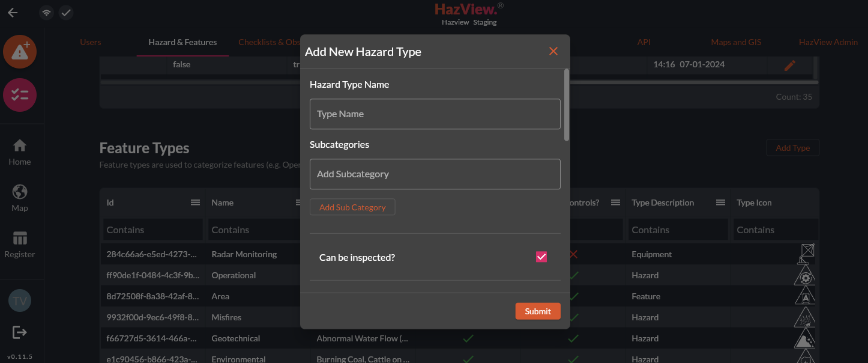The image size is (868, 363).
Task: Close the Add New Hazard Type dialog
Action: 553,52
